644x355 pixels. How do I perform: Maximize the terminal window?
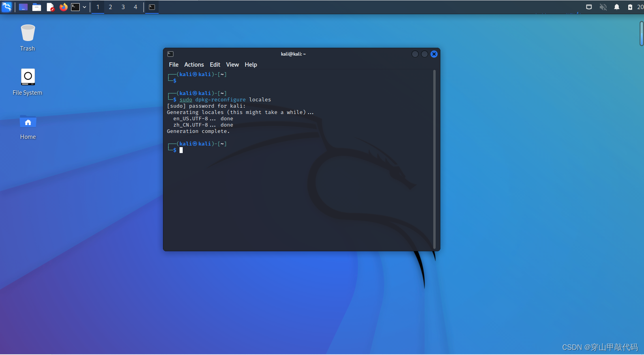pyautogui.click(x=425, y=54)
